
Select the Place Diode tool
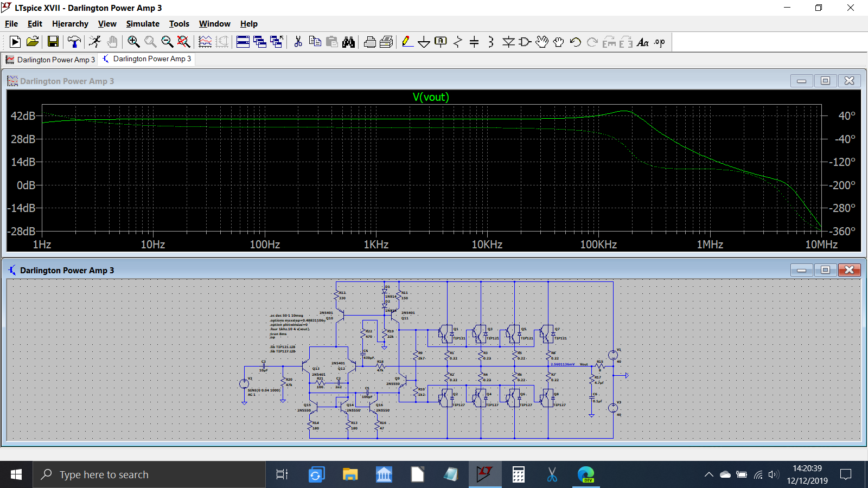[508, 42]
